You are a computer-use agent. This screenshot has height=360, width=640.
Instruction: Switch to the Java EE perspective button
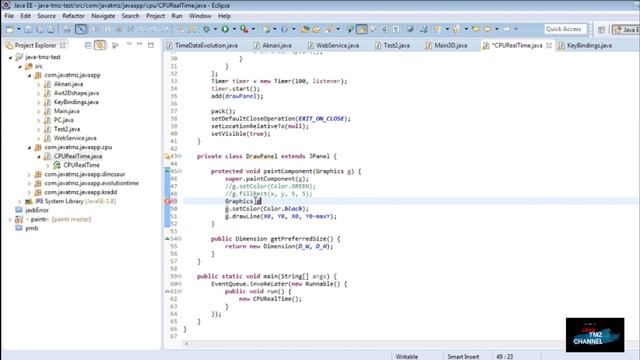click(x=626, y=29)
